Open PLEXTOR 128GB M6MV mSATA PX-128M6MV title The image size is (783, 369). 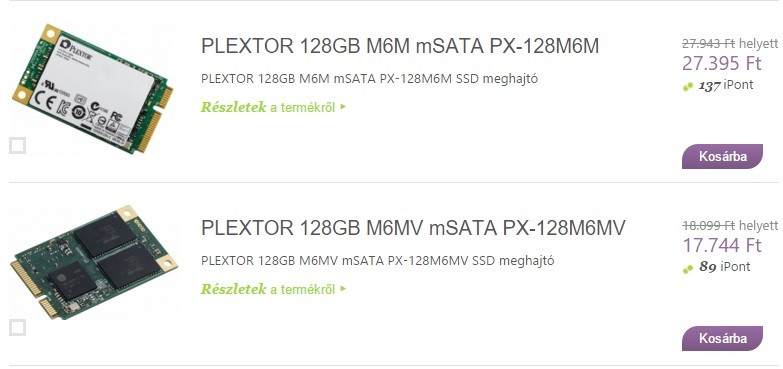click(413, 228)
